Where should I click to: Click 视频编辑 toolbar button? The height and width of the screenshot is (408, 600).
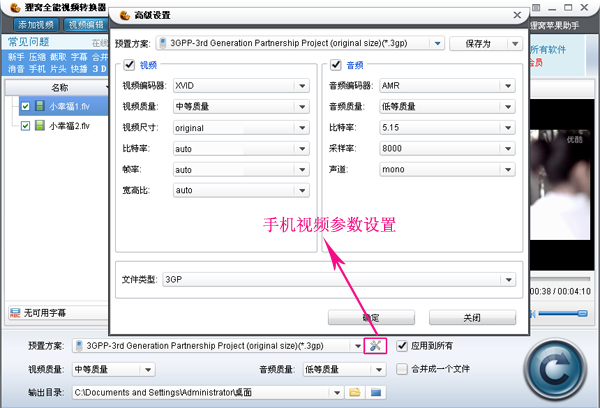[86, 25]
